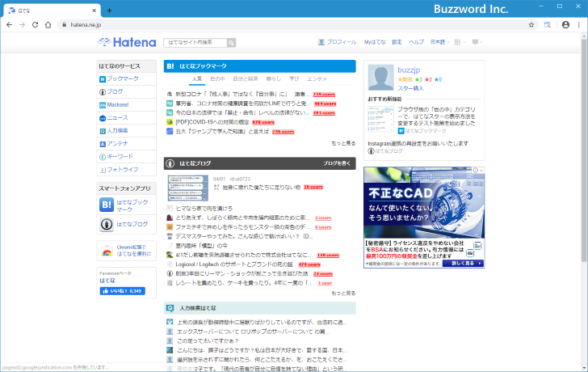Viewport: 588px width, 372px height.
Task: Open the ブラウザ版 news thumbnail
Action: (x=380, y=119)
